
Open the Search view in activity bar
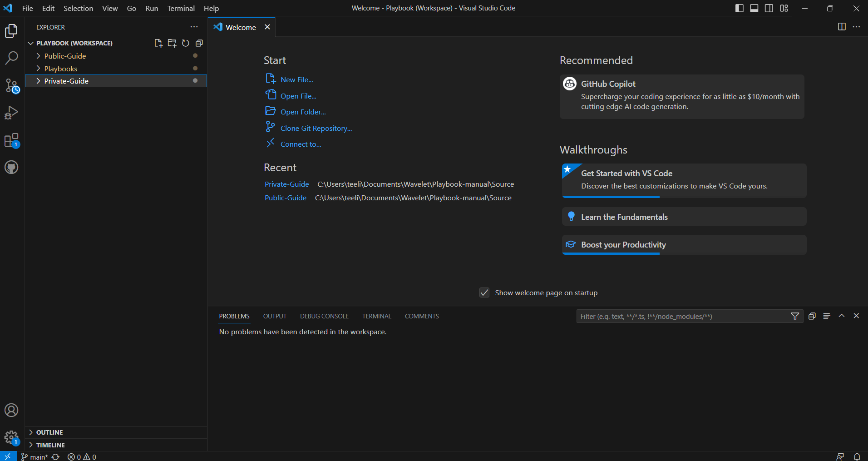click(11, 58)
